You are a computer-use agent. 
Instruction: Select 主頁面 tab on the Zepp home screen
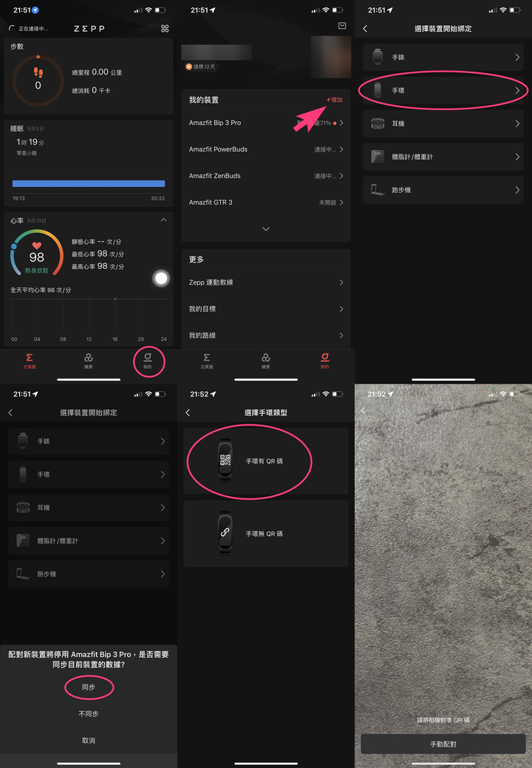[x=30, y=361]
